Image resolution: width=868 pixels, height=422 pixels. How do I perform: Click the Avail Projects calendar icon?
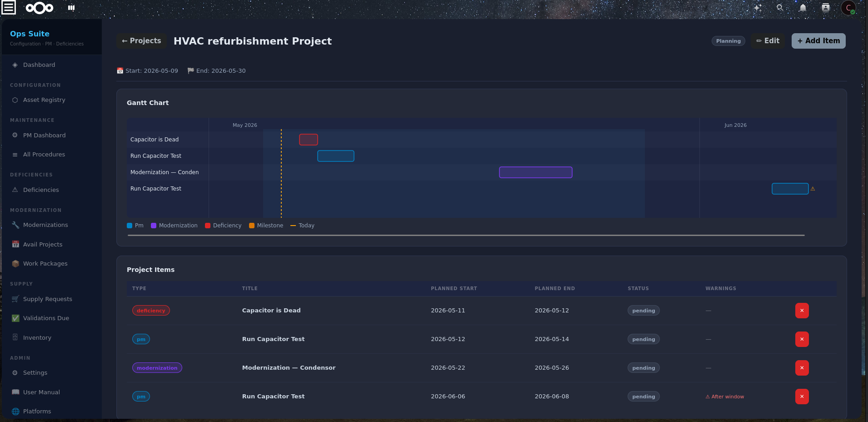(15, 245)
